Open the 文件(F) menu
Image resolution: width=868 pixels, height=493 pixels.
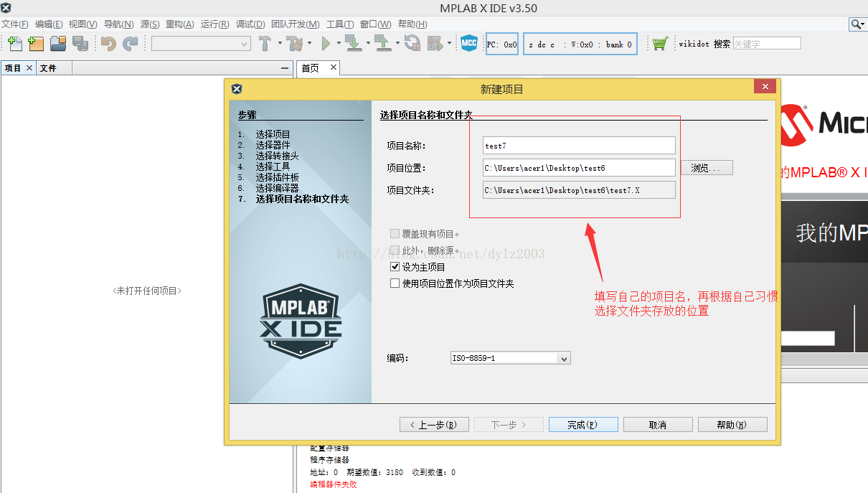15,24
